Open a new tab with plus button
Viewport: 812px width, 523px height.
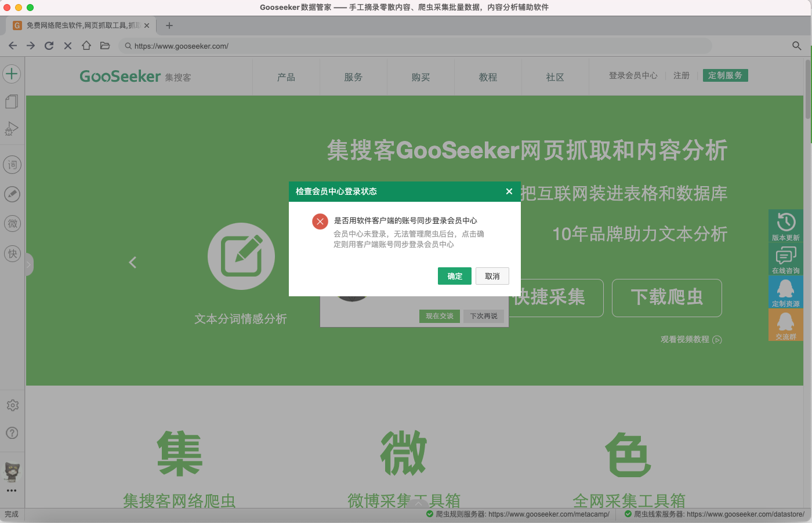click(x=169, y=26)
